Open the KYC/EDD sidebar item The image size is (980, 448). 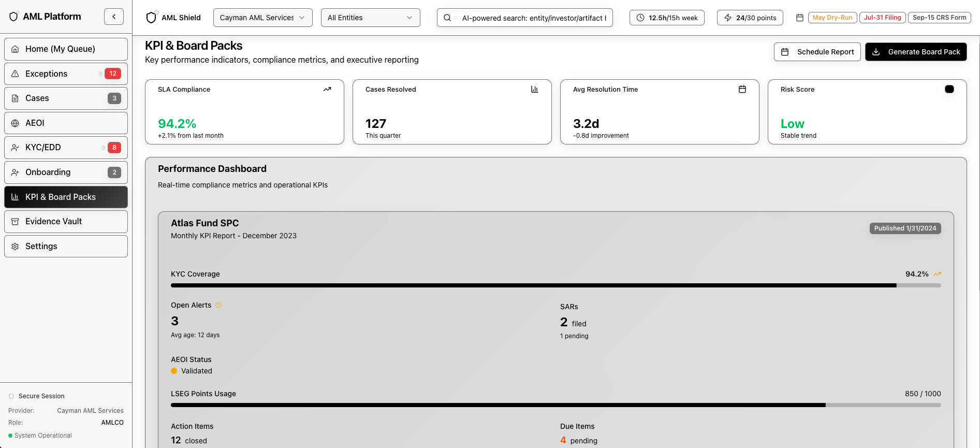click(66, 148)
